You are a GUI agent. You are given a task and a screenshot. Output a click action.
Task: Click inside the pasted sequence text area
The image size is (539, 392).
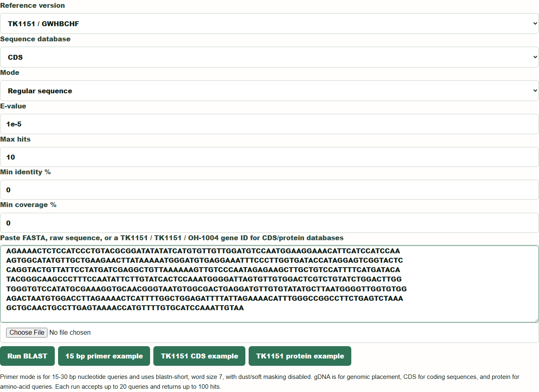269,284
